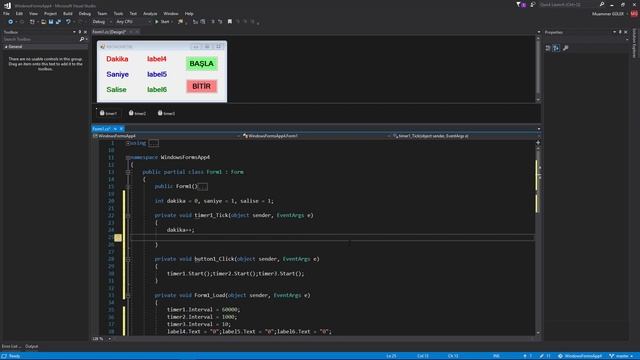Click the toolbox search magnifier icon
Image resolution: width=640 pixels, height=360 pixels.
click(82, 39)
